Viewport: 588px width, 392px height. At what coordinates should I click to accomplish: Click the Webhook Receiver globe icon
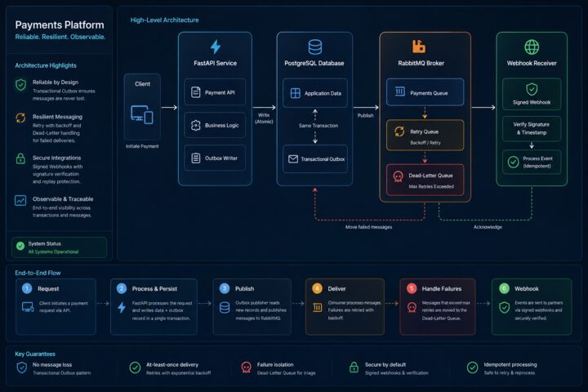click(x=532, y=47)
